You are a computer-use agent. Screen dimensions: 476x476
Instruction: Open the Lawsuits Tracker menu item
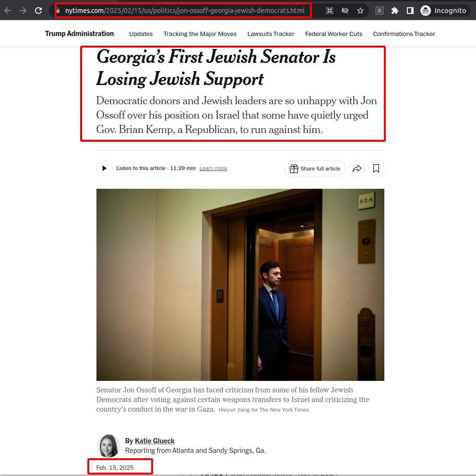click(271, 34)
